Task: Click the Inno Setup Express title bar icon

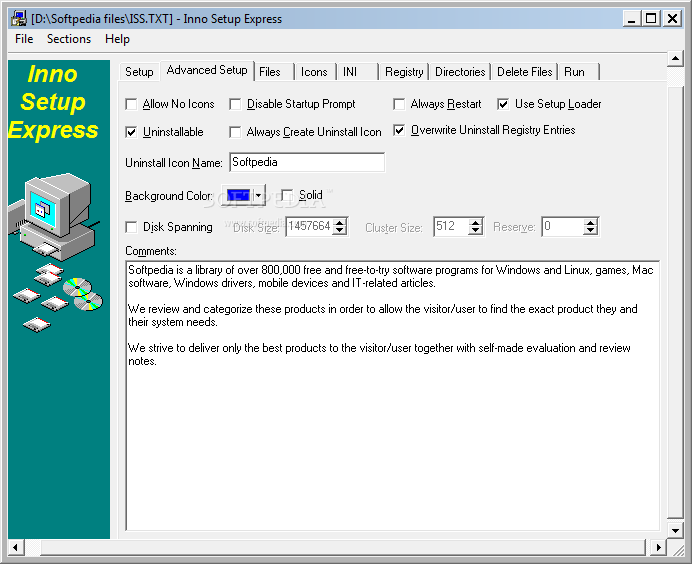Action: tap(19, 19)
